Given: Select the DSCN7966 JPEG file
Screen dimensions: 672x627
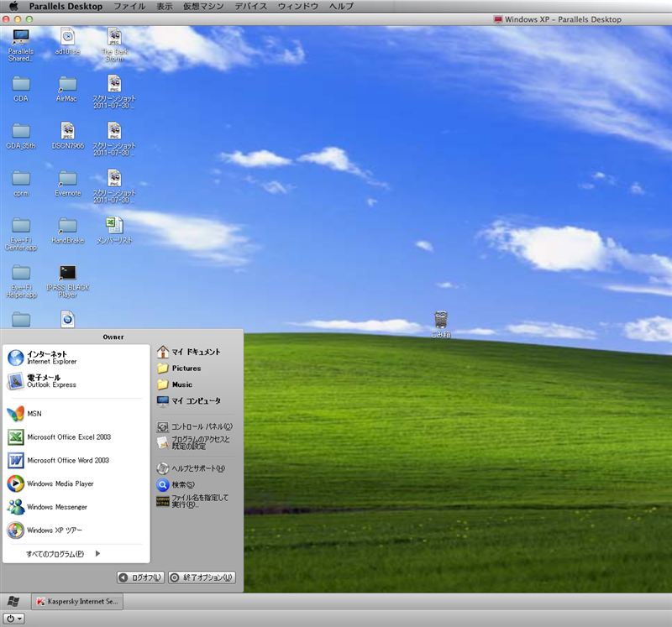Looking at the screenshot, I should click(68, 135).
